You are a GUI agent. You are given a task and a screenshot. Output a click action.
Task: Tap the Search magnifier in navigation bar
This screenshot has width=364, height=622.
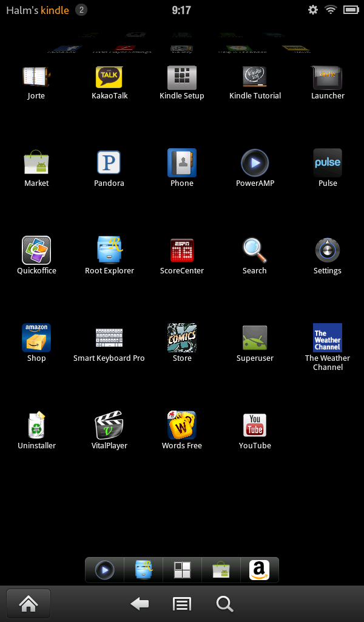224,604
